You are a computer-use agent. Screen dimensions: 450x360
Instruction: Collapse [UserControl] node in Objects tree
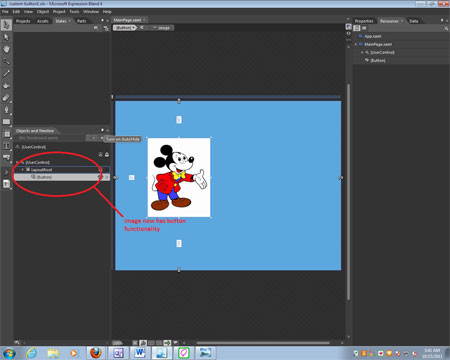click(17, 162)
